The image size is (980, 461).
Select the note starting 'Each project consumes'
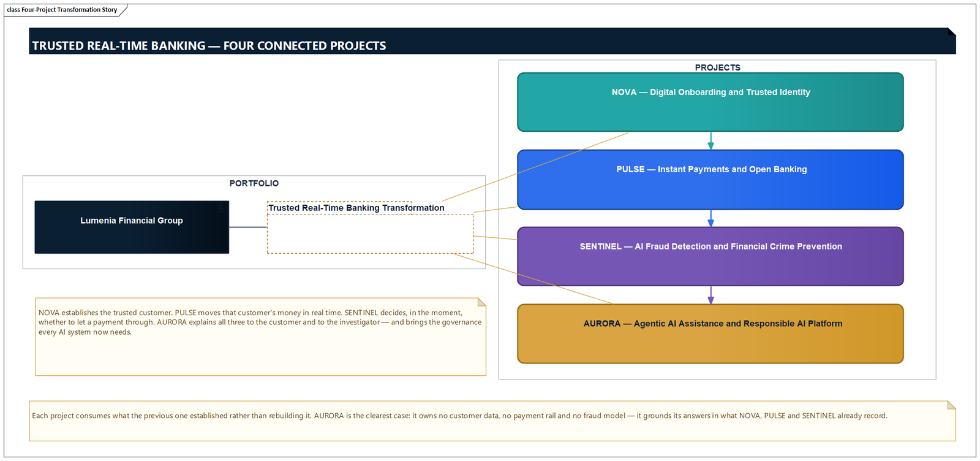[492, 421]
